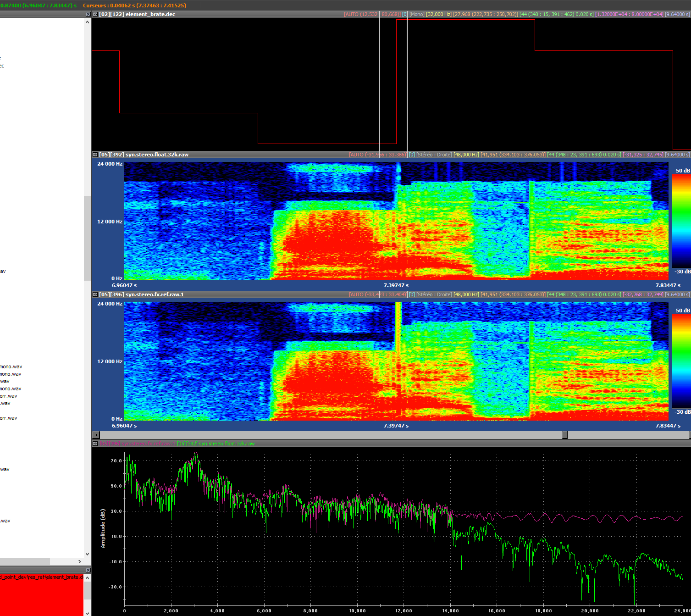Close the bottom-left red log panel
Screen dimensions: 691x616
pyautogui.click(x=88, y=570)
